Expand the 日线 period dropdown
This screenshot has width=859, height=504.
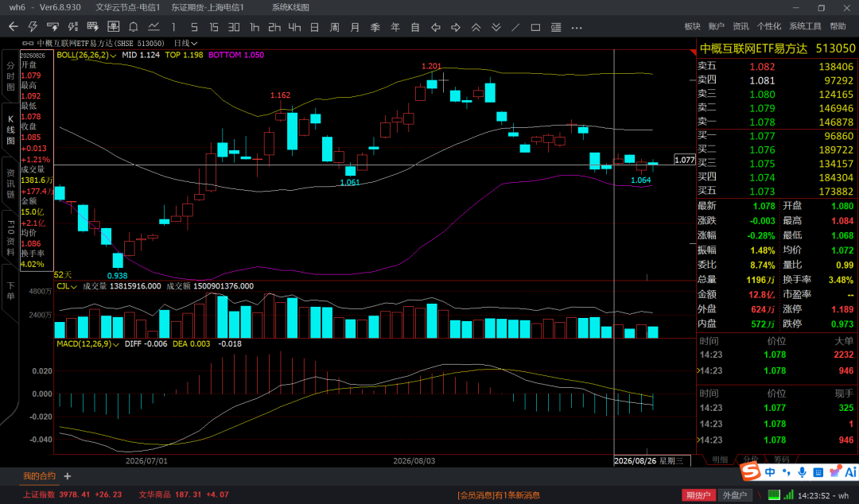[185, 43]
